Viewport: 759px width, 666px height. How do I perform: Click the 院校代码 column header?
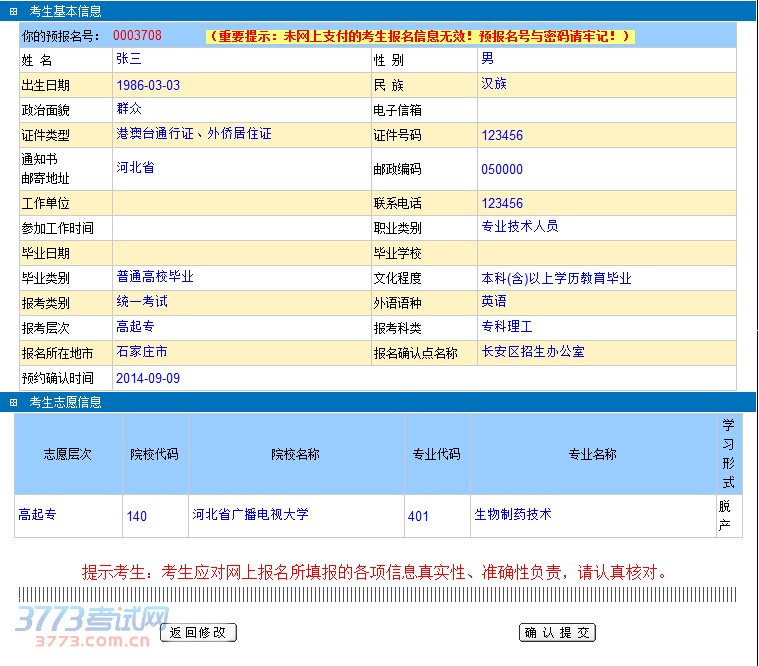coord(154,454)
